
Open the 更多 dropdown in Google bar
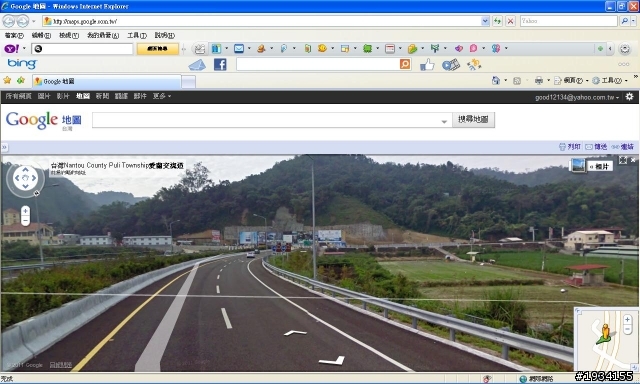tap(162, 96)
